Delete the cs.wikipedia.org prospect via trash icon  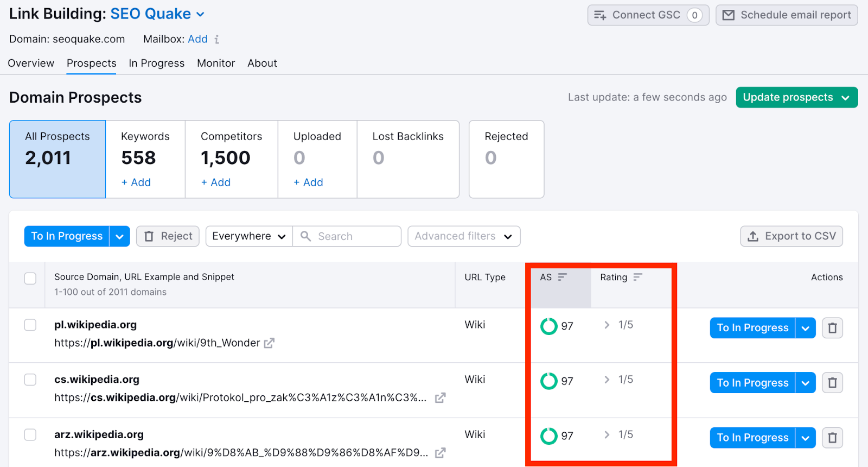[832, 383]
